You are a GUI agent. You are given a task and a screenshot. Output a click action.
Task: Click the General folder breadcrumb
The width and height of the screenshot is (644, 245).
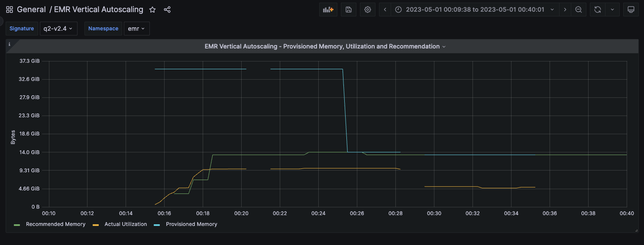click(31, 10)
